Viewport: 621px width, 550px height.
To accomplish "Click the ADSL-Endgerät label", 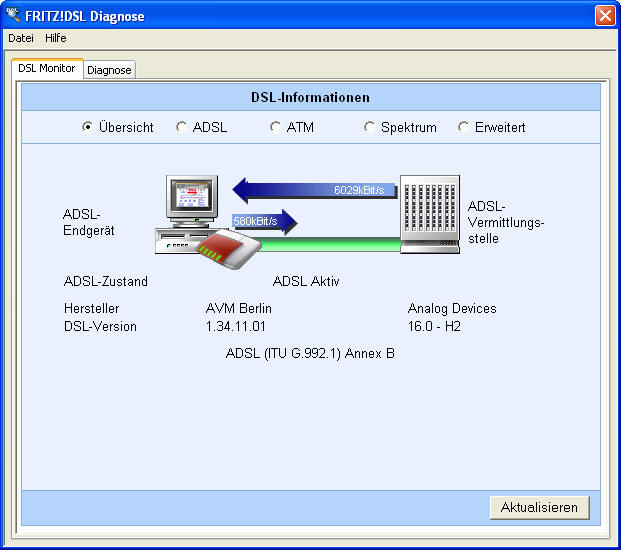I will click(x=89, y=223).
